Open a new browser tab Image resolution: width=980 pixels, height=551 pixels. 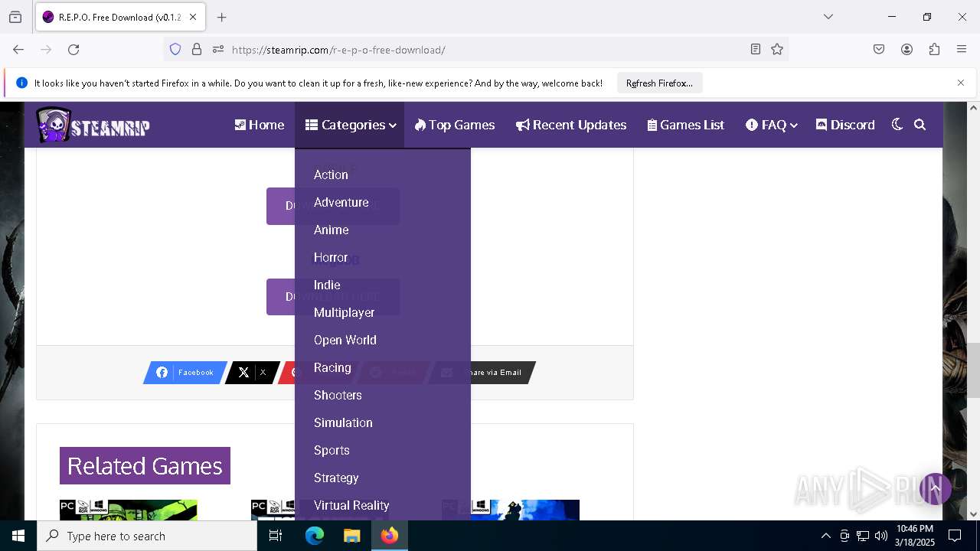click(222, 17)
